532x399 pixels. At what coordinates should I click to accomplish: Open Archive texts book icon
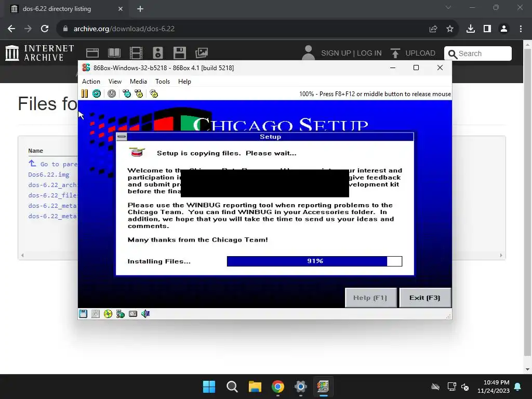tap(114, 53)
